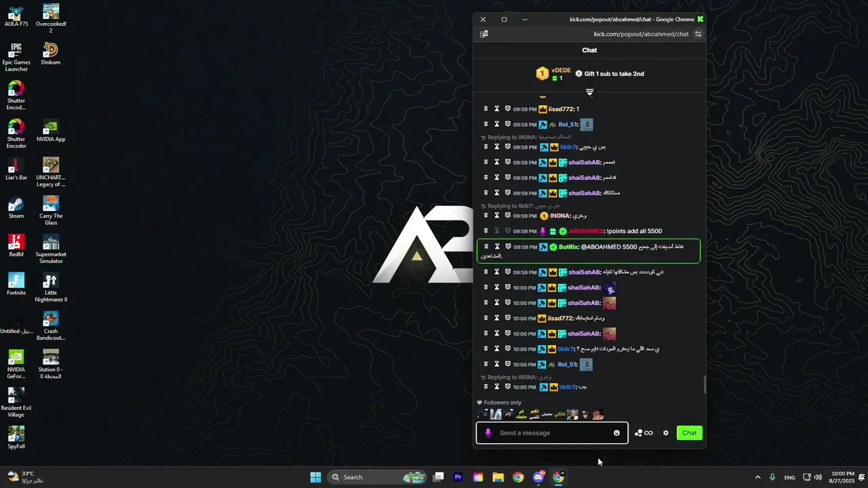Timeout INONA using the hourglass icon

tap(496, 216)
